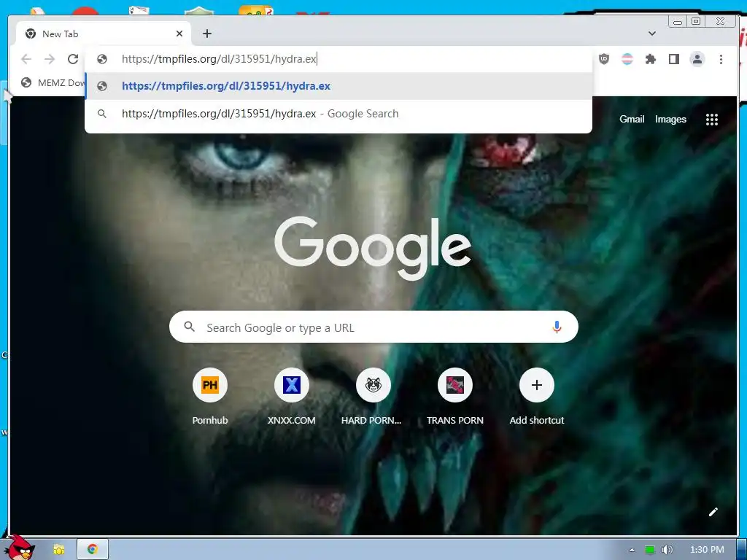Image resolution: width=747 pixels, height=560 pixels.
Task: Open the profile avatar menu
Action: coord(697,59)
